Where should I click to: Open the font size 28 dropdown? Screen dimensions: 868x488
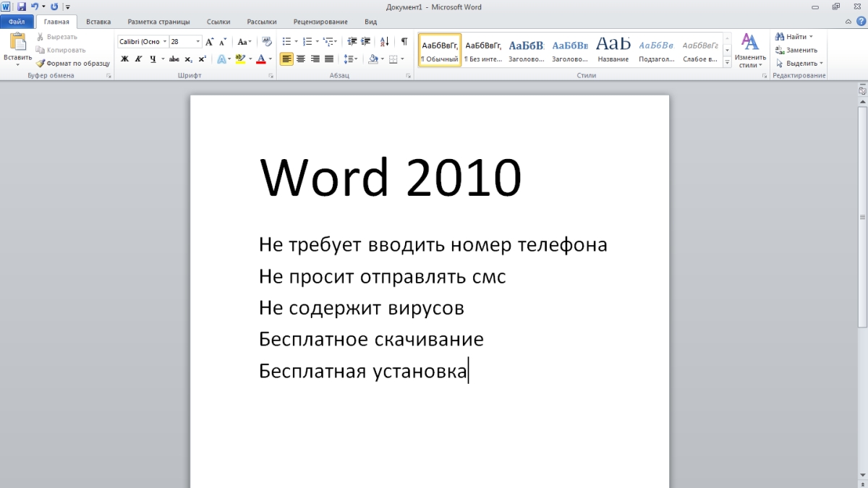click(197, 42)
